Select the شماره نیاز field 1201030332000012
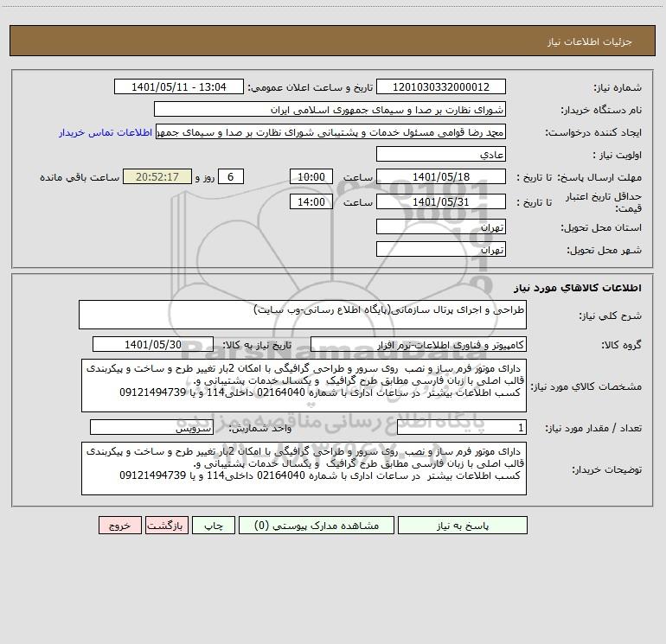The width and height of the screenshot is (666, 644). point(441,86)
